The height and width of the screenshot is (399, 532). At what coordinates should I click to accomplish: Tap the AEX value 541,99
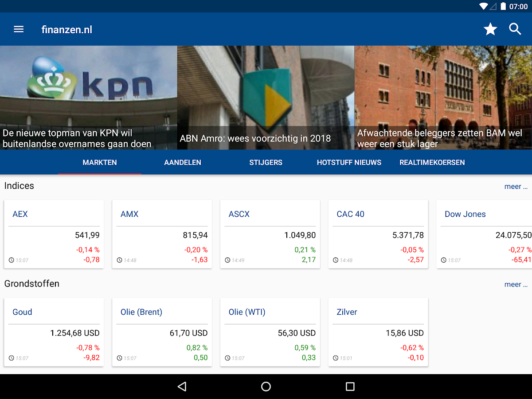click(87, 235)
